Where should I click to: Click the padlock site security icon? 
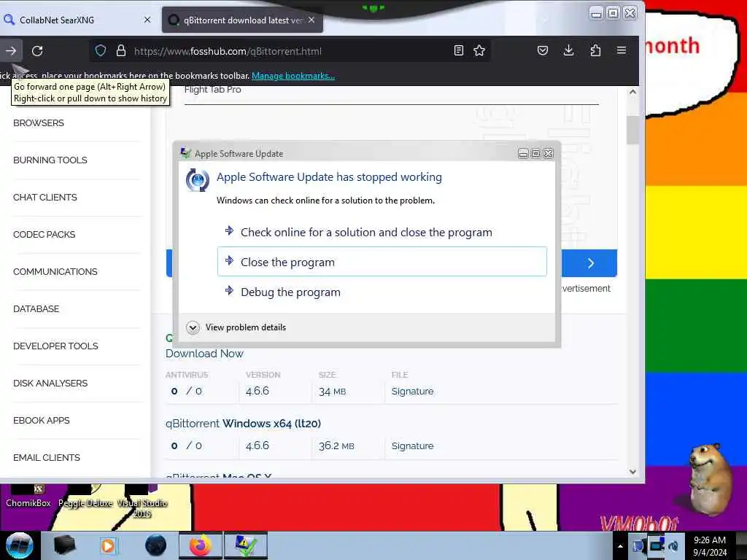(x=121, y=50)
